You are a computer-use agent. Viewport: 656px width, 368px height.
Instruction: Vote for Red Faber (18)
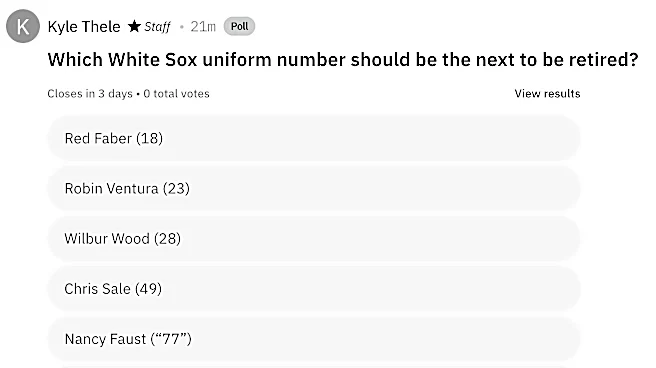pos(314,138)
